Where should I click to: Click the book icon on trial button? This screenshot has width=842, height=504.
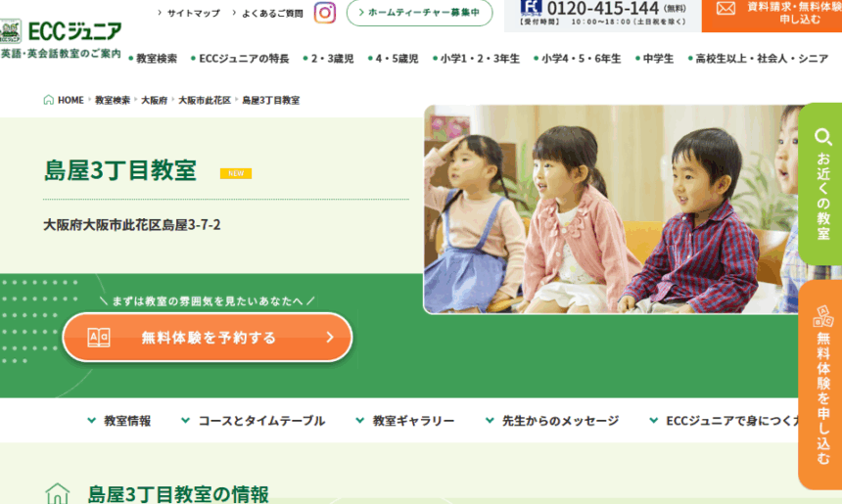click(x=99, y=338)
